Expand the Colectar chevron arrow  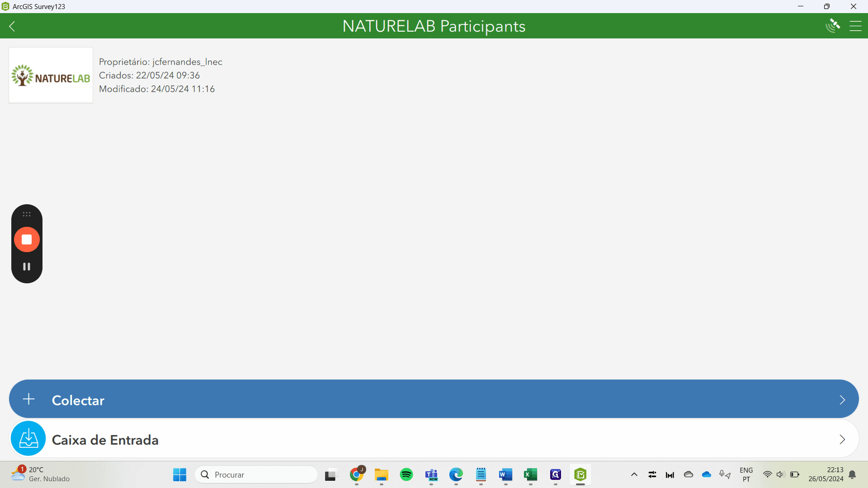(x=842, y=400)
